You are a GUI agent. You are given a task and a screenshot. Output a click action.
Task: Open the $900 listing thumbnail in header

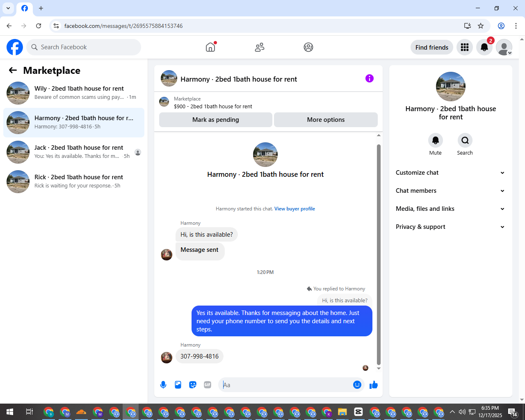164,102
